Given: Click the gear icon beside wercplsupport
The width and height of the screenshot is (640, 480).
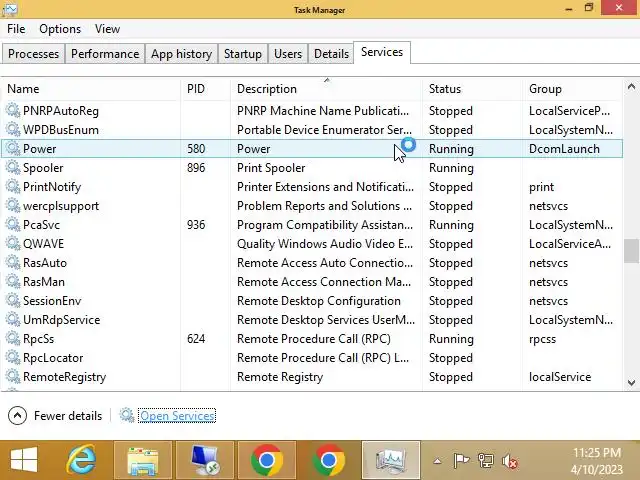Looking at the screenshot, I should pos(13,206).
